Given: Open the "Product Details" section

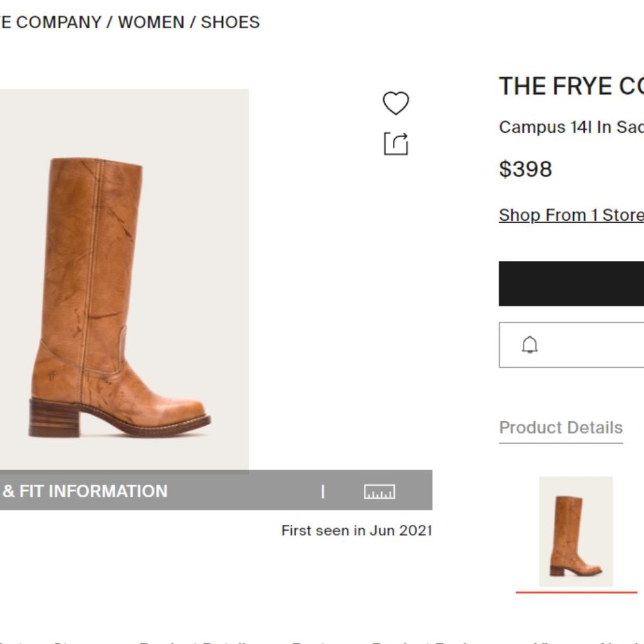Looking at the screenshot, I should 561,428.
